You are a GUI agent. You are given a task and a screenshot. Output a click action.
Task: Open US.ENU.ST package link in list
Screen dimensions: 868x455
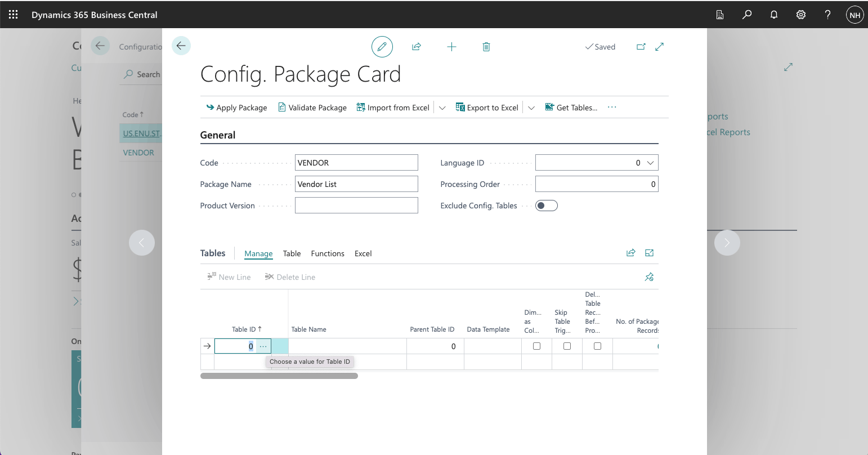(x=142, y=133)
